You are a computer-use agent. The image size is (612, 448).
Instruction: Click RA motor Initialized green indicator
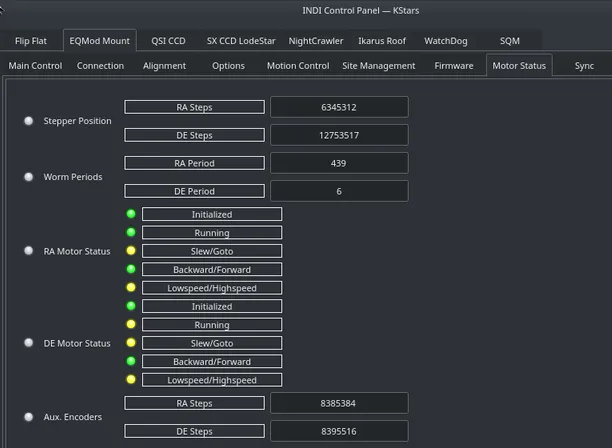tap(131, 214)
